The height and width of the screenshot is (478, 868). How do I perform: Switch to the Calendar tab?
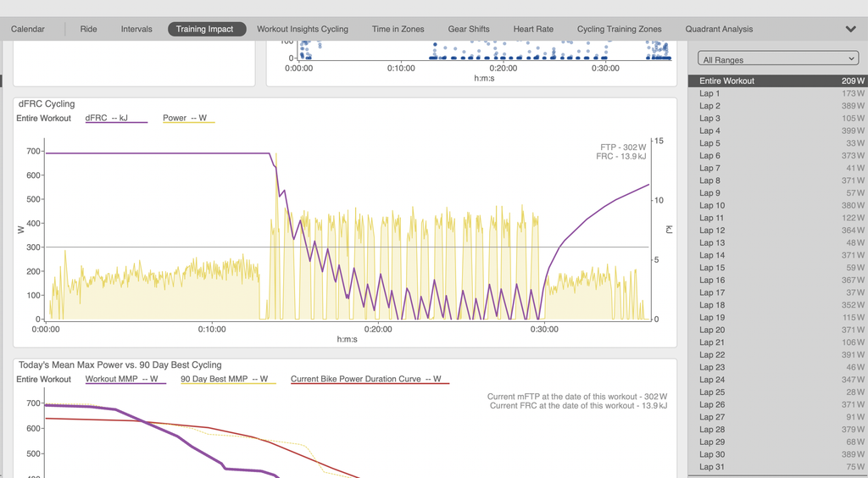click(28, 29)
